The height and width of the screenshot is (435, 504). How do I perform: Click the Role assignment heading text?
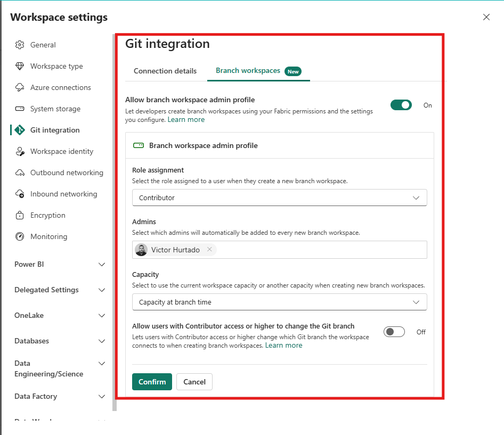[x=158, y=170]
